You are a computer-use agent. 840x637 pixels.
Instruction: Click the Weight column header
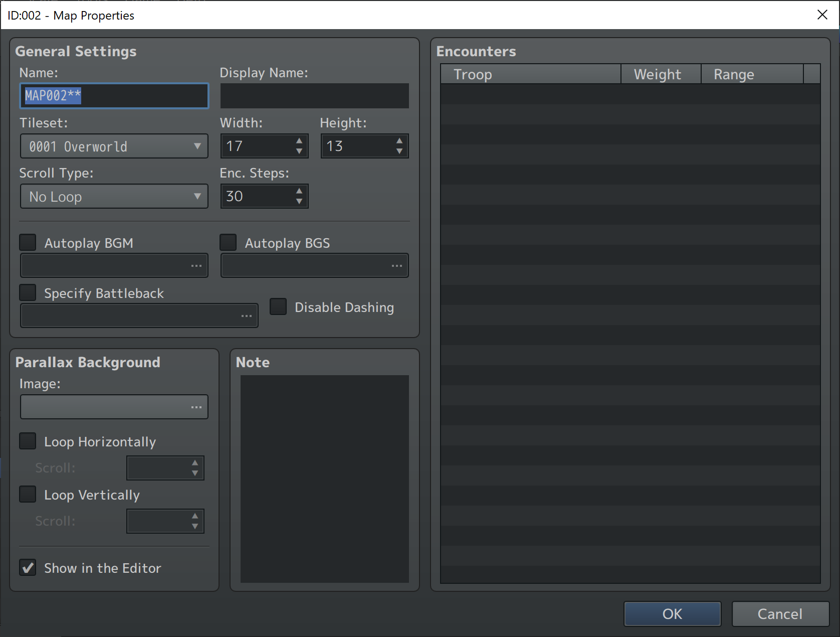pyautogui.click(x=661, y=74)
